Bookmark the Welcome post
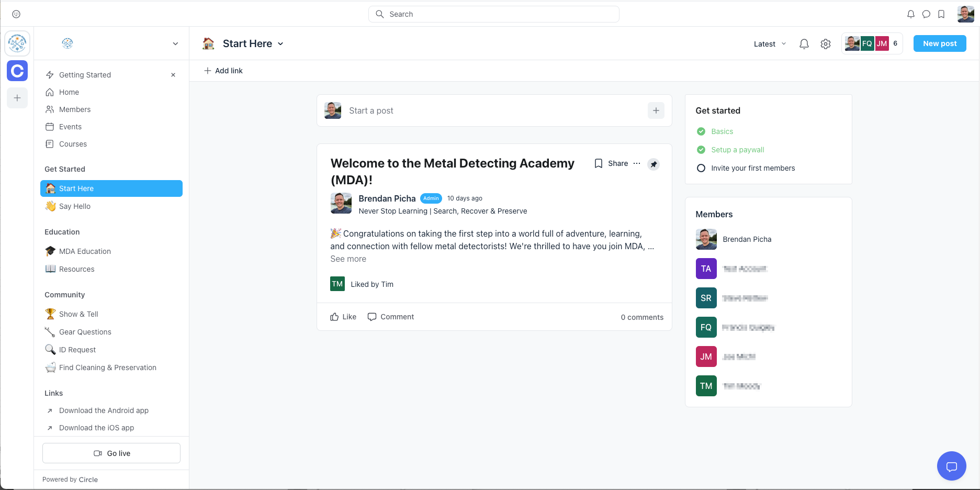 point(599,163)
